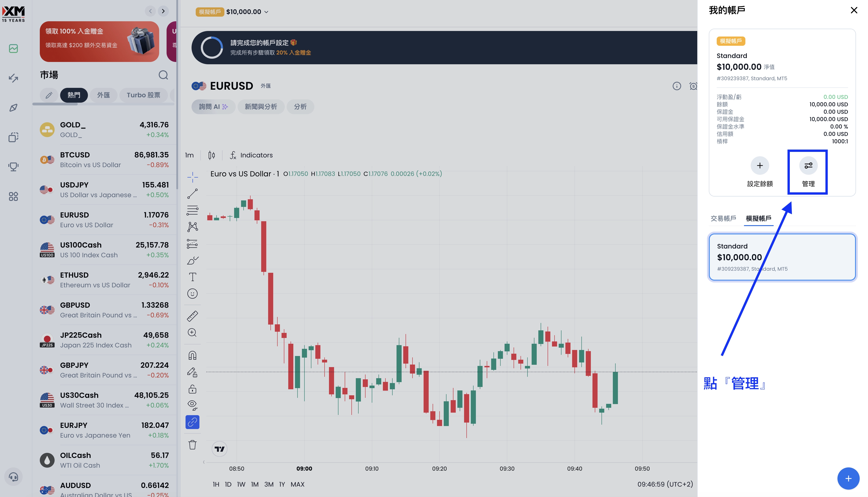Viewport: 868px width, 497px height.
Task: Toggle magnet mode in drawing toolbar
Action: [x=192, y=356]
